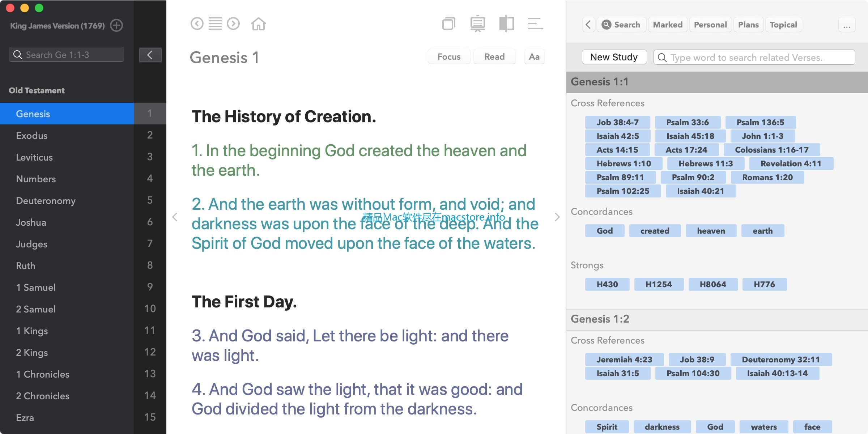Image resolution: width=868 pixels, height=434 pixels.
Task: Open concordance for 'darkness'
Action: [x=662, y=427]
